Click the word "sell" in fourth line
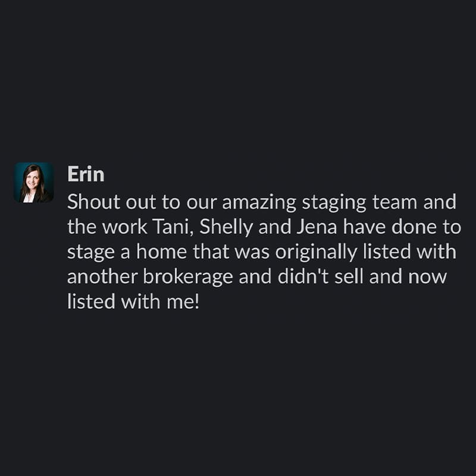 tap(349, 277)
